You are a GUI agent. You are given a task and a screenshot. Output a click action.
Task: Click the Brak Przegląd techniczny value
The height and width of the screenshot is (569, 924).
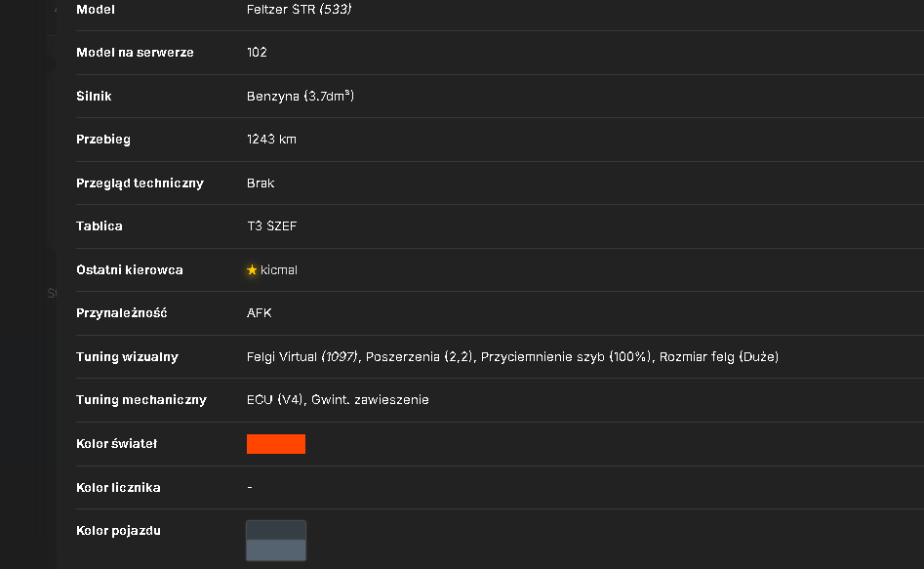pos(261,183)
